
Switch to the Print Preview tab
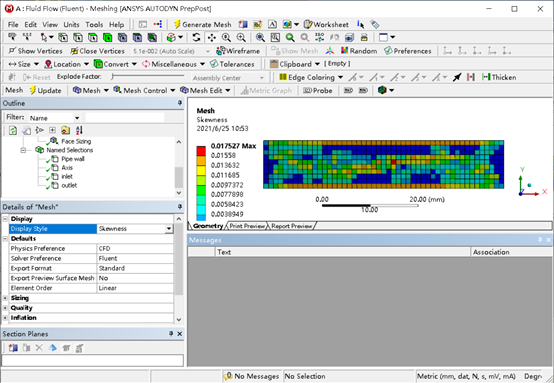247,226
